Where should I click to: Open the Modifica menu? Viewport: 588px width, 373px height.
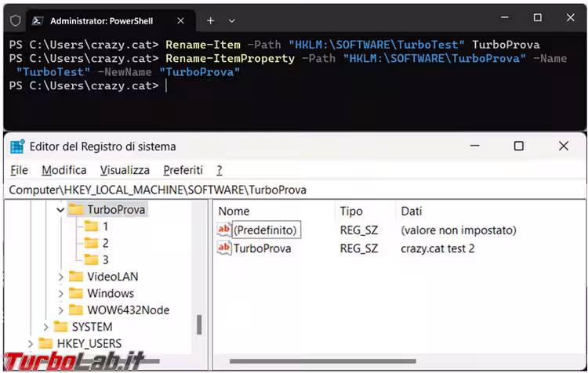click(x=64, y=170)
